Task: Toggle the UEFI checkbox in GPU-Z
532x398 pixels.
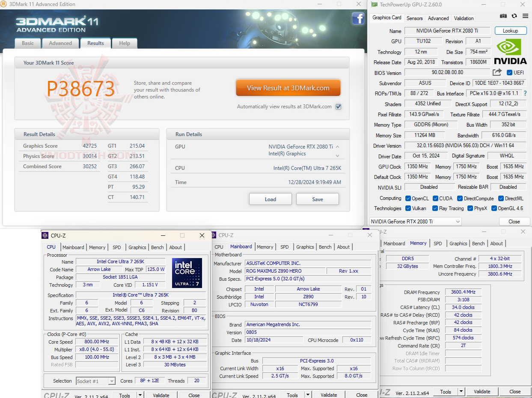Action: [509, 73]
